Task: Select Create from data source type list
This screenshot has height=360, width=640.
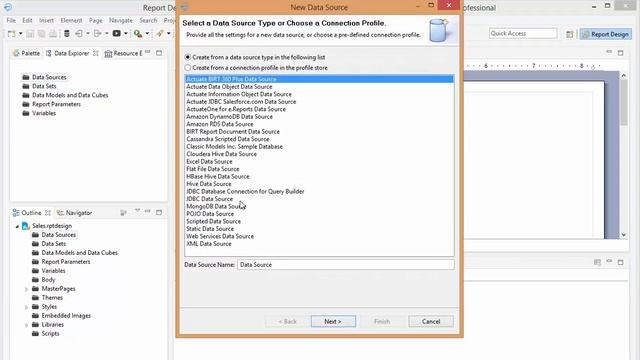Action: (x=188, y=57)
